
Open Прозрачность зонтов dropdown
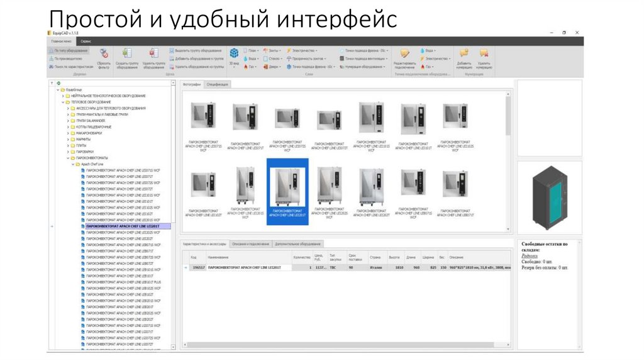pyautogui.click(x=306, y=58)
